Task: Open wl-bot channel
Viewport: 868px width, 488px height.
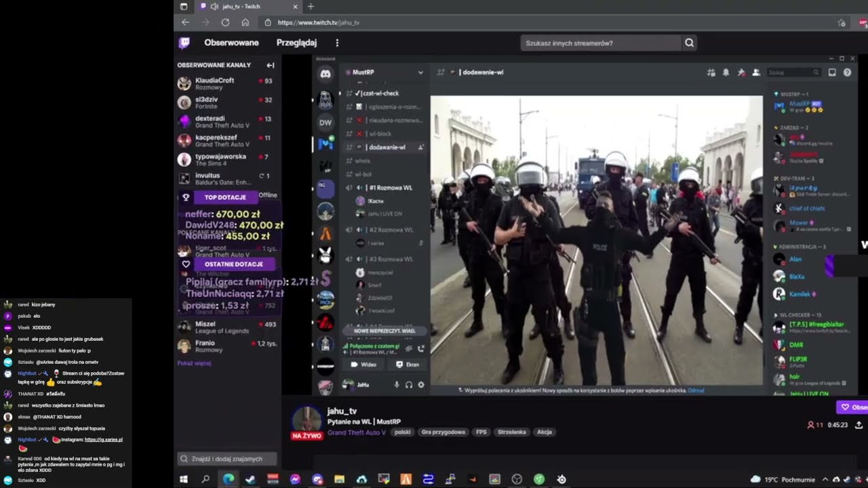Action: point(384,174)
